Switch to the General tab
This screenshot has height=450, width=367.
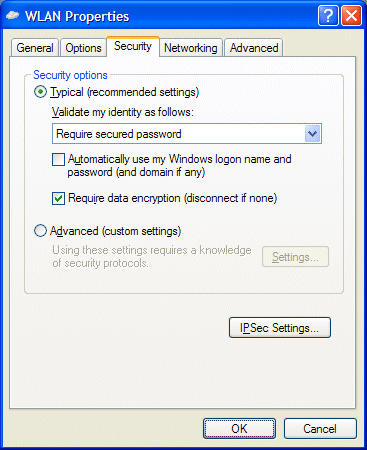[x=35, y=48]
